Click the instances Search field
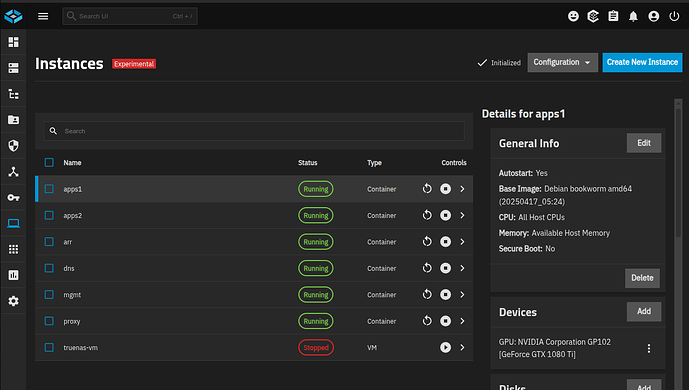689x390 pixels. pos(254,131)
